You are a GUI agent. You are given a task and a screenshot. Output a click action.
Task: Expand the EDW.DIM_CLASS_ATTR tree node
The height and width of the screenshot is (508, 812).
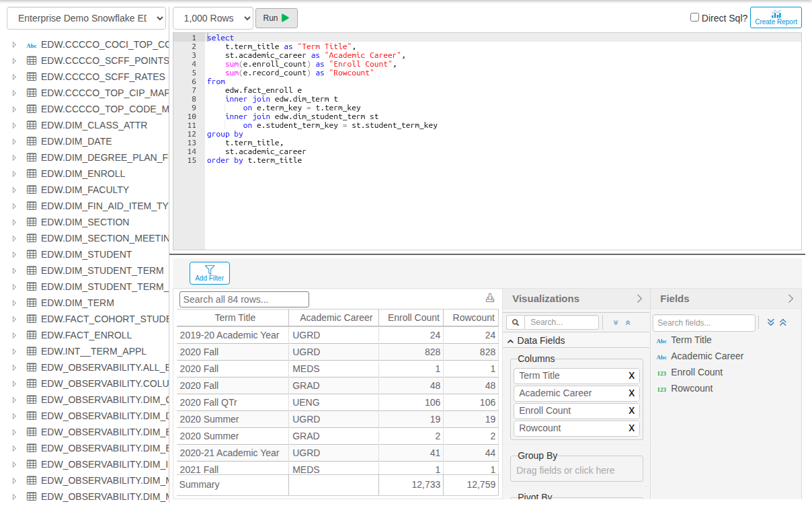(x=13, y=125)
